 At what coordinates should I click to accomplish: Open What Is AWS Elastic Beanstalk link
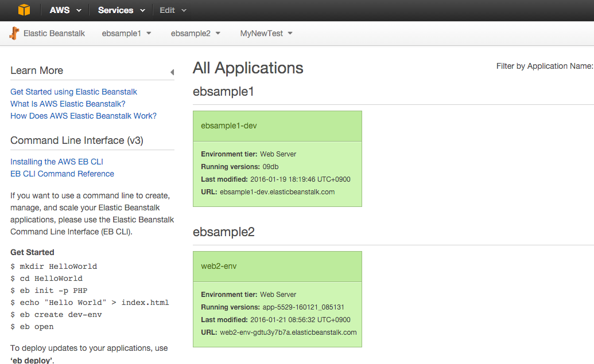pos(68,104)
